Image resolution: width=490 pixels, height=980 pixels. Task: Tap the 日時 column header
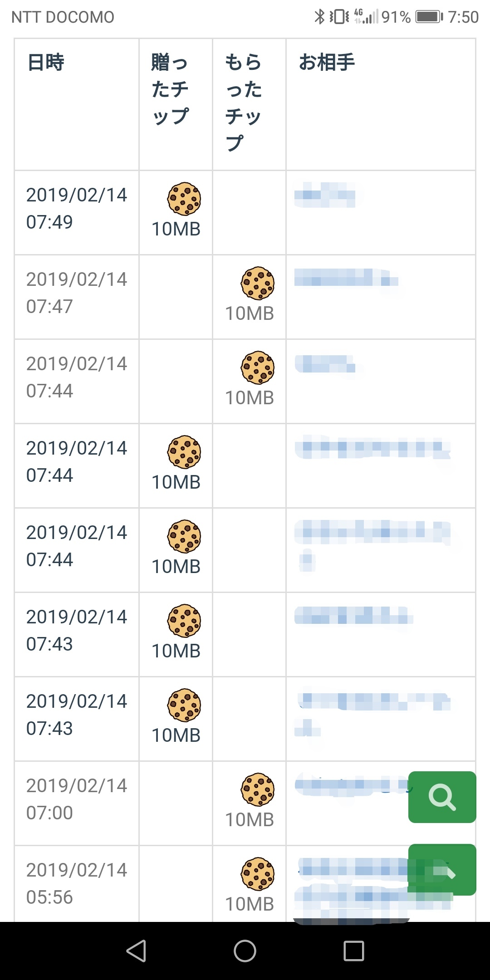point(46,63)
